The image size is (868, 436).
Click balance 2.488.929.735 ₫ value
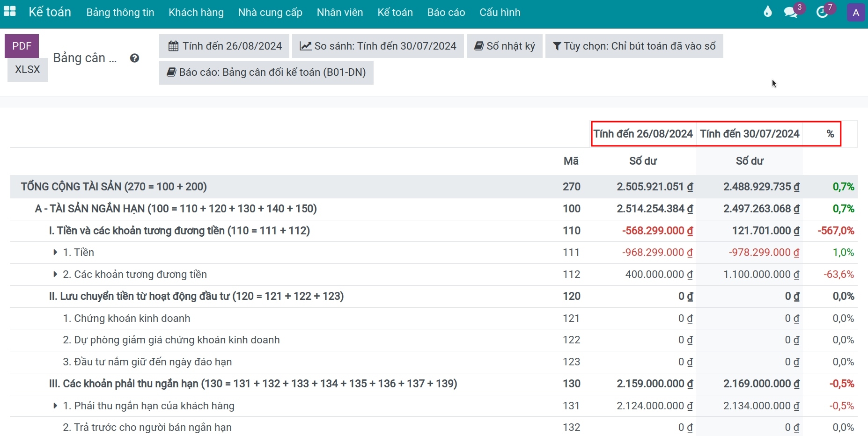coord(761,187)
